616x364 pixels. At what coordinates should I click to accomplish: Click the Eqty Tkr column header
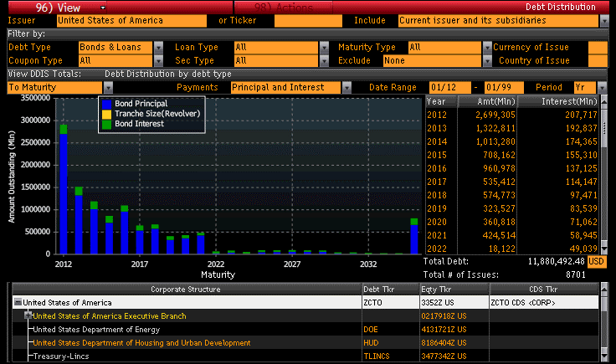pyautogui.click(x=454, y=290)
